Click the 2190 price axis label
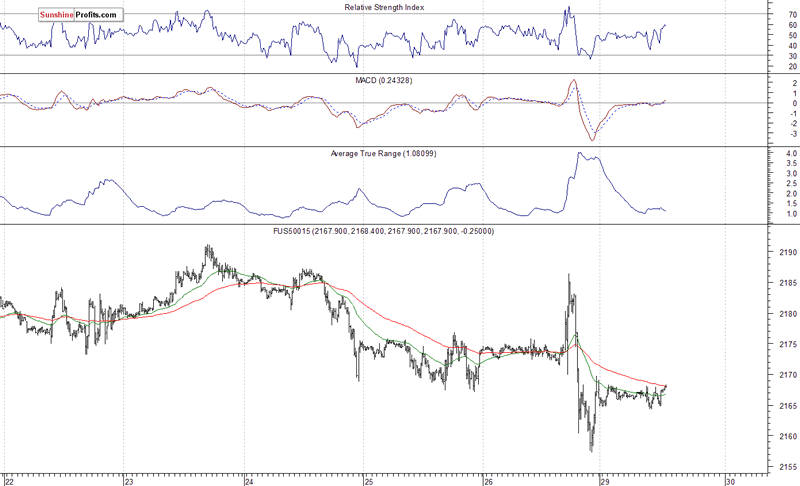800x486 pixels. tap(788, 252)
